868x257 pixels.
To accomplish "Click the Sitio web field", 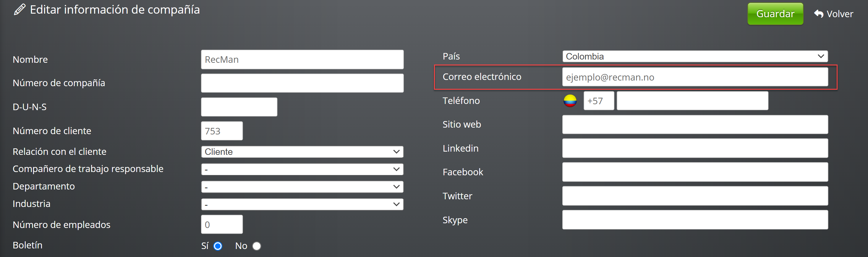I will point(695,125).
